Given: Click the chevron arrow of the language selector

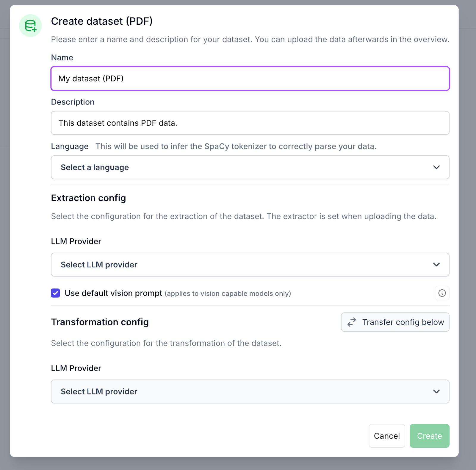Looking at the screenshot, I should click(x=436, y=167).
